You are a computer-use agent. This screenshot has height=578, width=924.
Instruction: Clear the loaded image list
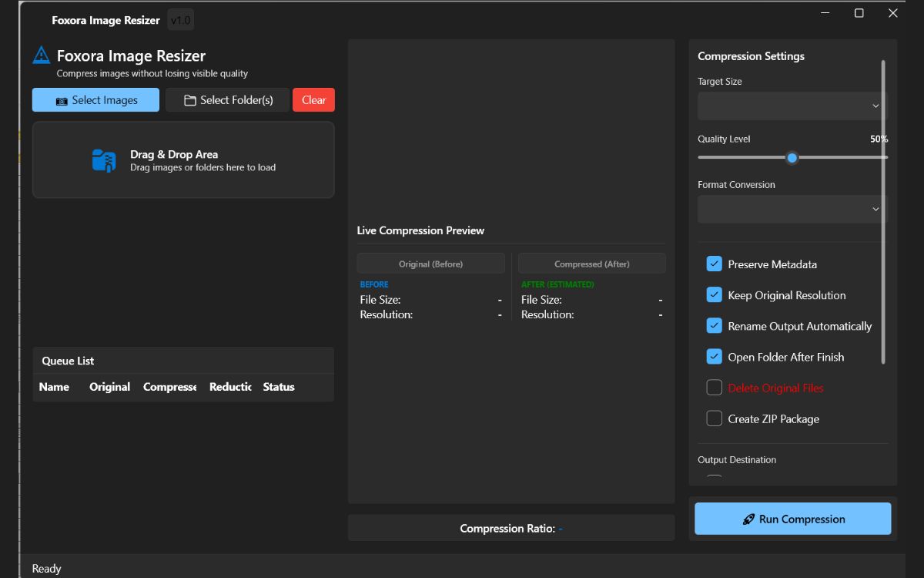pos(313,100)
